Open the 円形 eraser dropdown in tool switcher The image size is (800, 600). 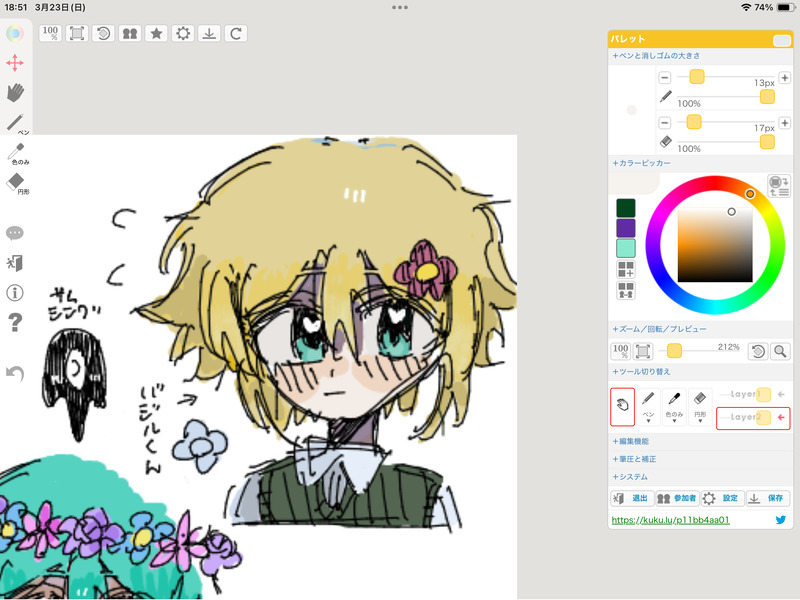[700, 407]
